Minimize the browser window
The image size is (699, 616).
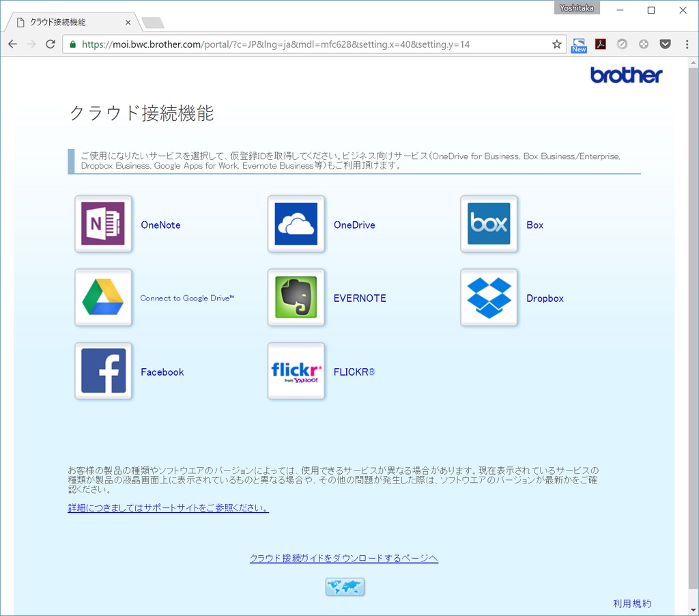[620, 10]
